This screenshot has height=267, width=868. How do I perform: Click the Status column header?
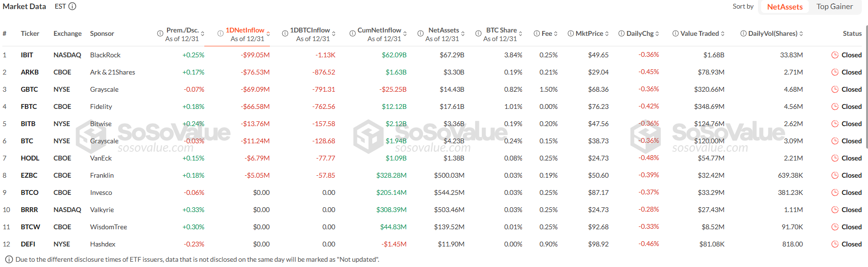coord(852,33)
